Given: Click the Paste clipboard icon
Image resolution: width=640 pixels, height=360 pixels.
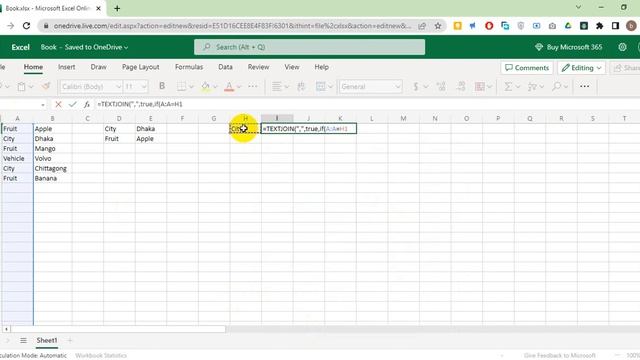Looking at the screenshot, I should pos(22,87).
